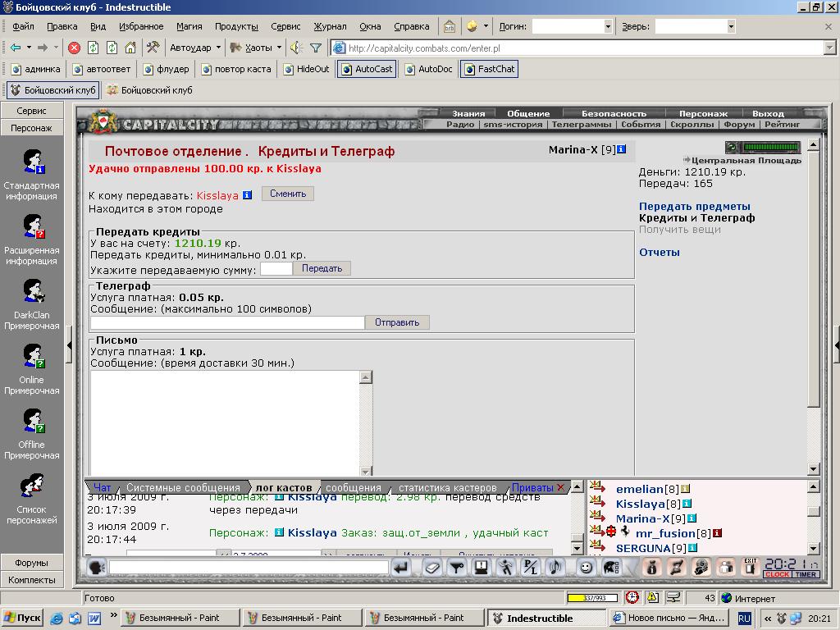Image resolution: width=840 pixels, height=630 pixels.
Task: Open Offline Примерочная sidebar icon
Action: click(x=32, y=421)
